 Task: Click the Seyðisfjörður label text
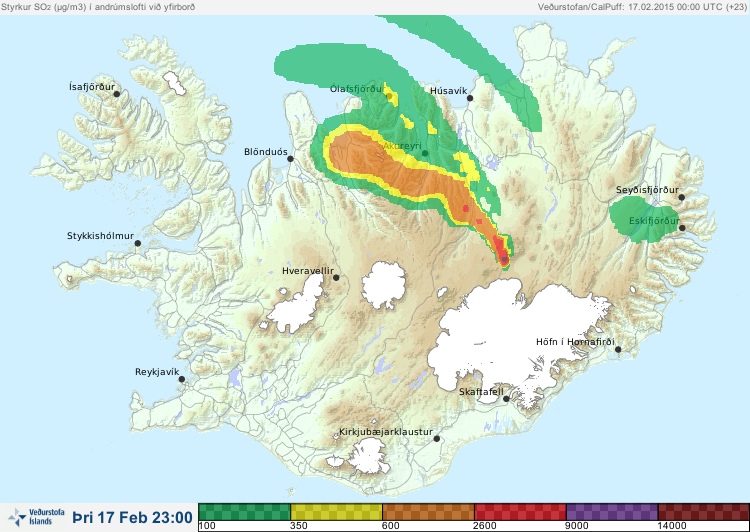[x=647, y=190]
